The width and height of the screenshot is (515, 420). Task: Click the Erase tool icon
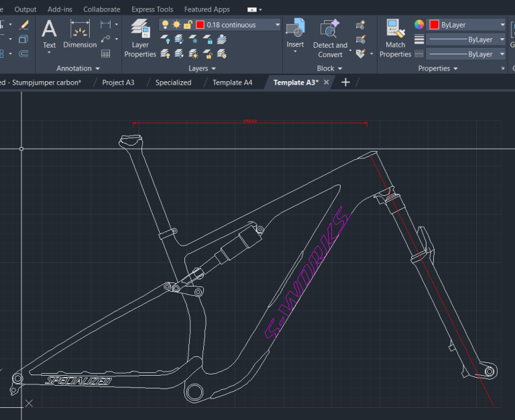[x=24, y=25]
